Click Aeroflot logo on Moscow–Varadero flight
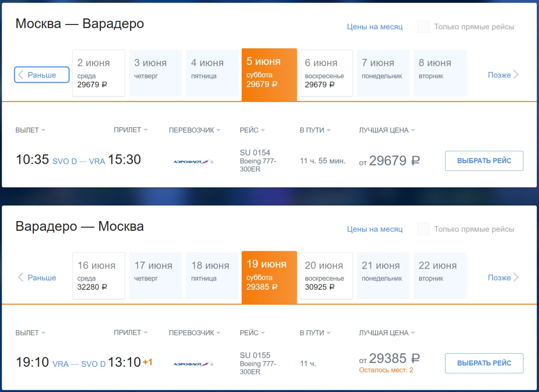 point(193,161)
